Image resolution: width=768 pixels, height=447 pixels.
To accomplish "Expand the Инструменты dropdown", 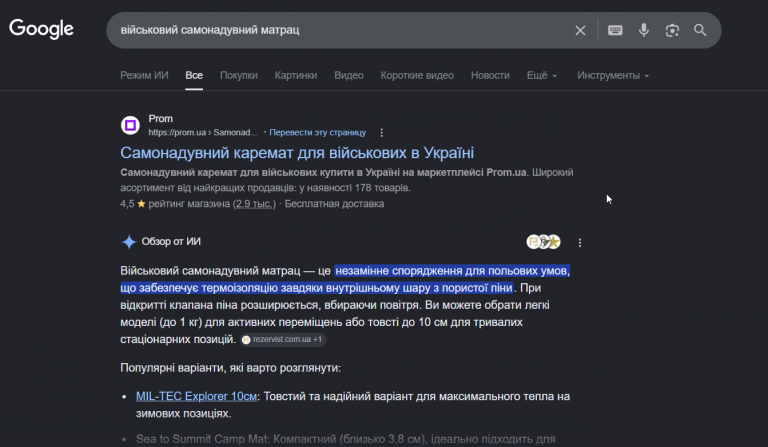I will pos(613,75).
